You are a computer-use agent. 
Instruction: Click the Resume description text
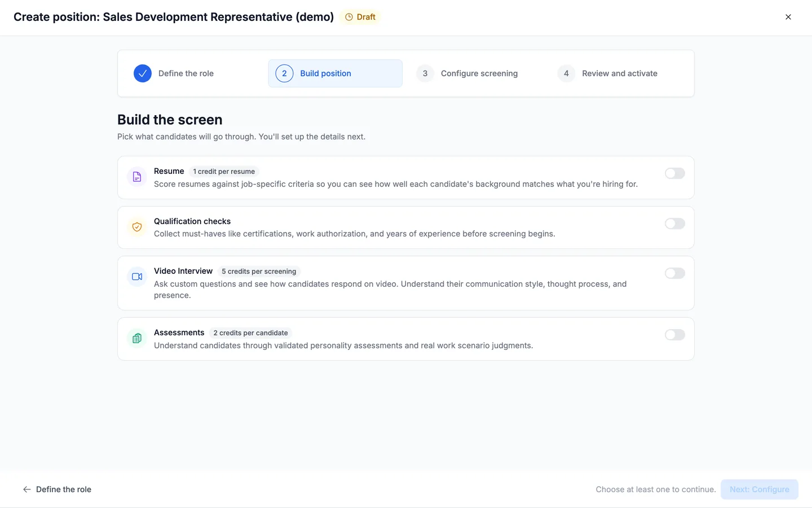(396, 184)
